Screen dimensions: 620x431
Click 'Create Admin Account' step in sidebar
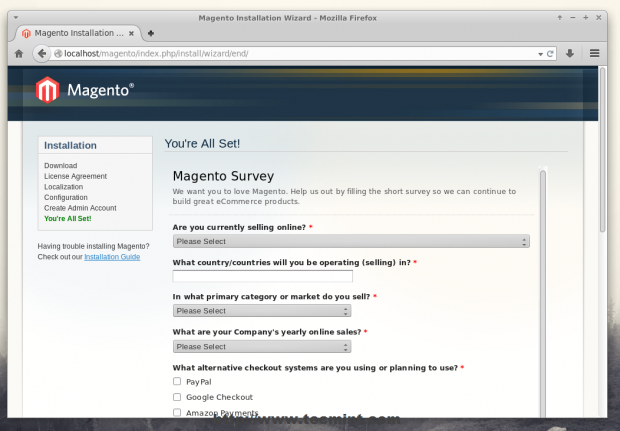[x=80, y=208]
